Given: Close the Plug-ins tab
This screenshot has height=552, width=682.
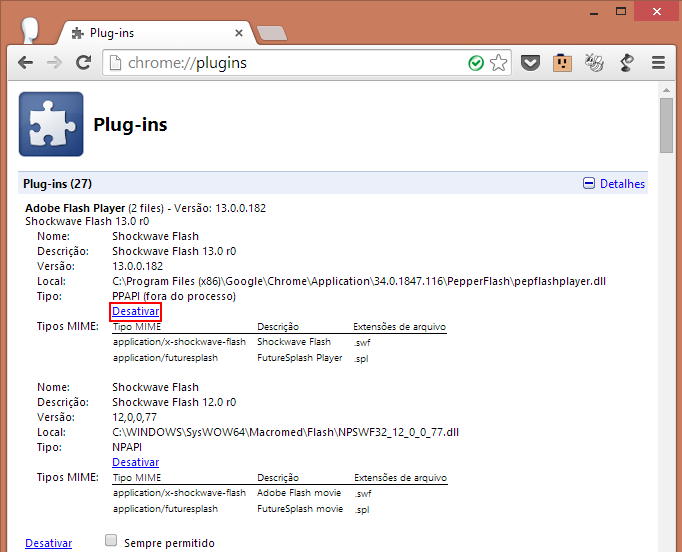Looking at the screenshot, I should point(239,33).
